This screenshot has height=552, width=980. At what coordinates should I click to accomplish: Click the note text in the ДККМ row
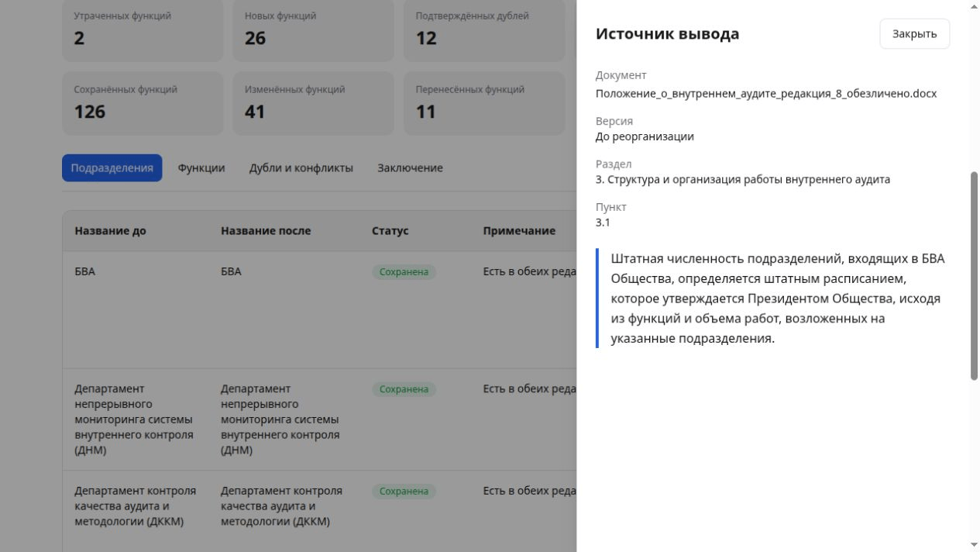[x=530, y=492]
